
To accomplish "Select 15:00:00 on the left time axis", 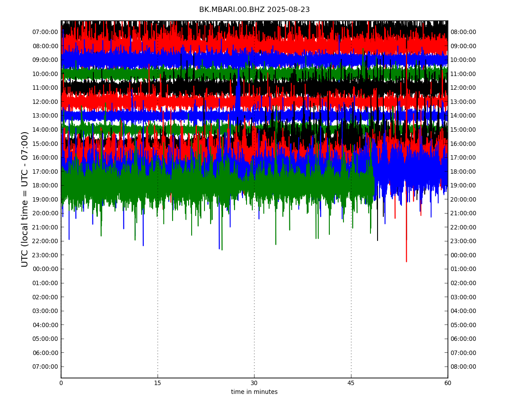I will pyautogui.click(x=46, y=144).
